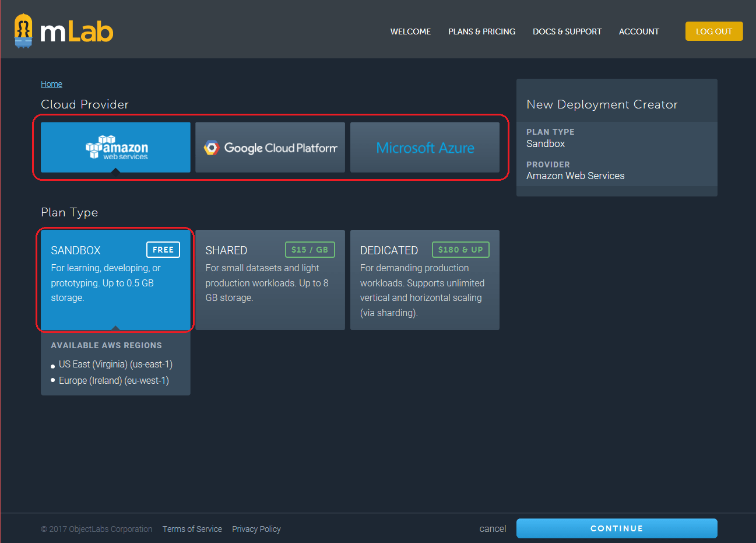This screenshot has width=756, height=543.
Task: Go to the Account section
Action: (639, 31)
